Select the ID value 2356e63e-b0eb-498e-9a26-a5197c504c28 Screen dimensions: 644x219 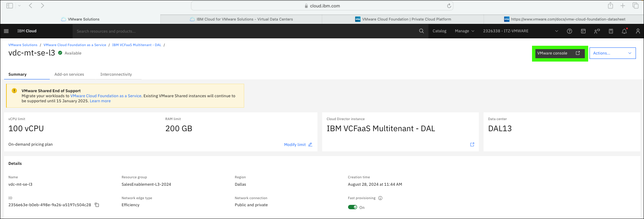click(x=50, y=205)
